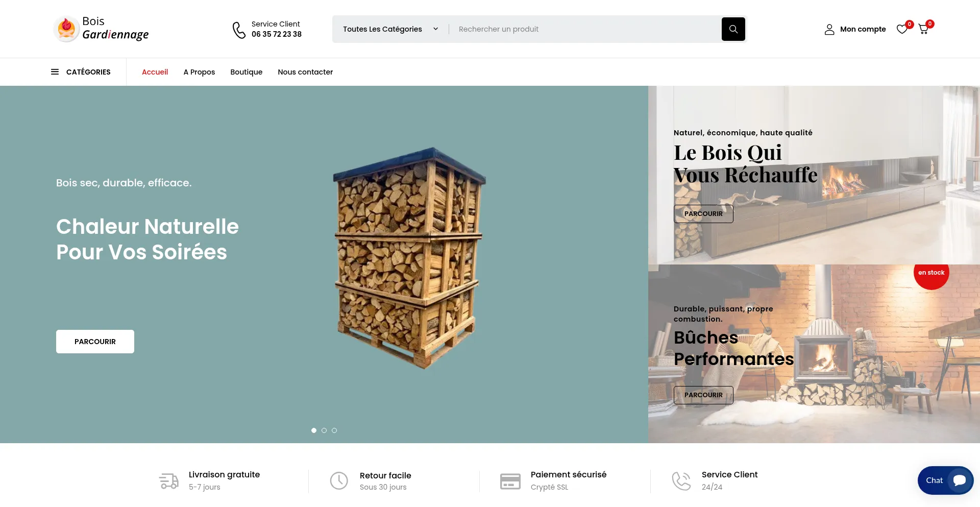980x507 pixels.
Task: Open the Toutes Les Catégories dropdown
Action: [x=390, y=29]
